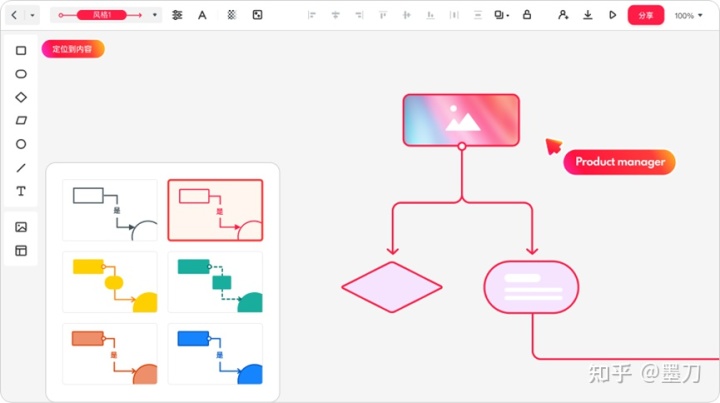
Task: Click the pink locate-to-content button
Action: [x=73, y=49]
